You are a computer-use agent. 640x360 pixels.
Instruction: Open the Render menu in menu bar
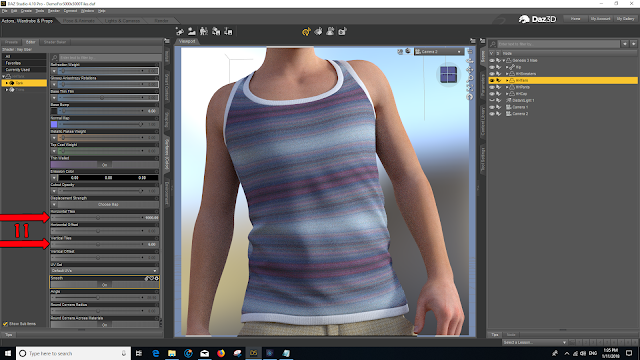point(54,11)
